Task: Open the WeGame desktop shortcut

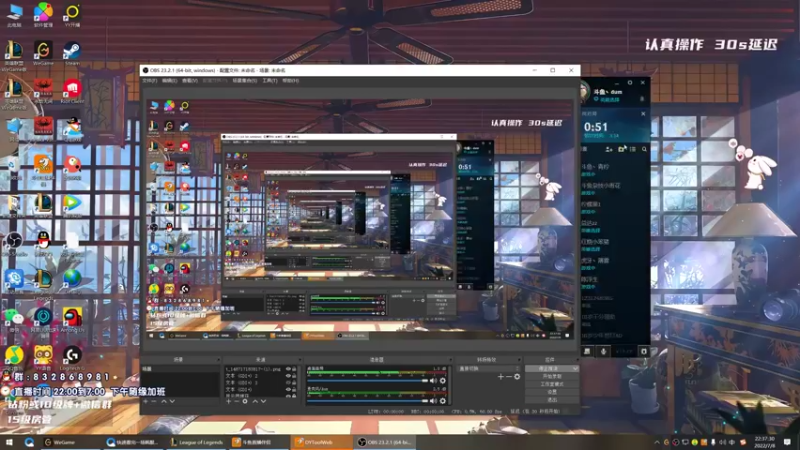Action: 43,54
